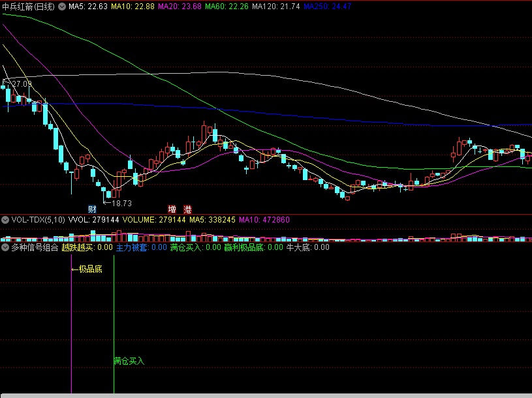The image size is (532, 398).
Task: Click the 极品底 signal annotation
Action: tap(87, 269)
